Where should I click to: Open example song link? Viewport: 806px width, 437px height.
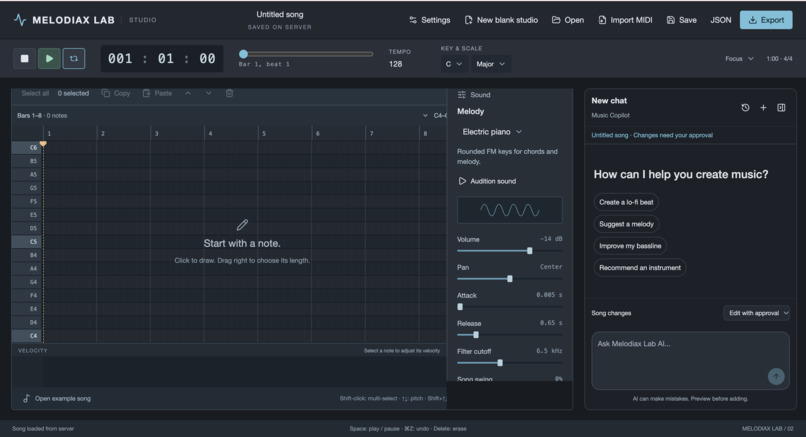(57, 398)
